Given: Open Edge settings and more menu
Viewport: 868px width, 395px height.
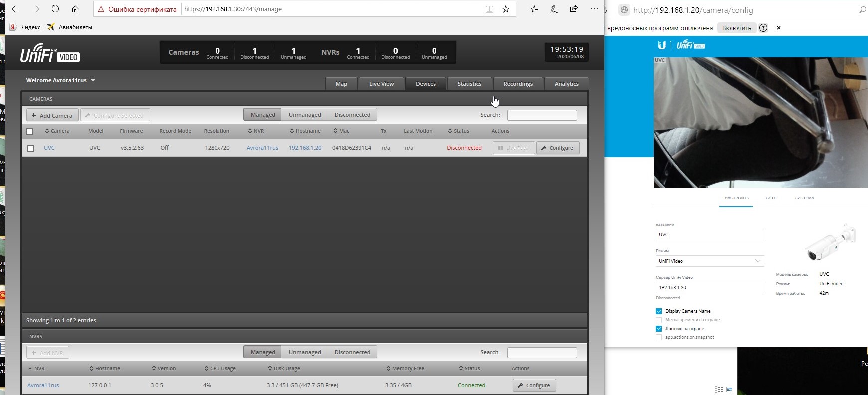Looking at the screenshot, I should (x=594, y=9).
